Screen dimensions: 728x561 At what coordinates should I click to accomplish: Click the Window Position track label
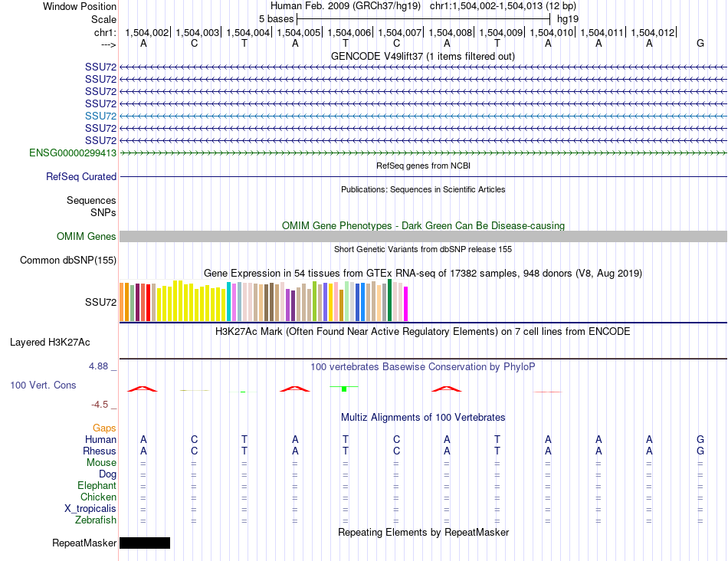(80, 6)
